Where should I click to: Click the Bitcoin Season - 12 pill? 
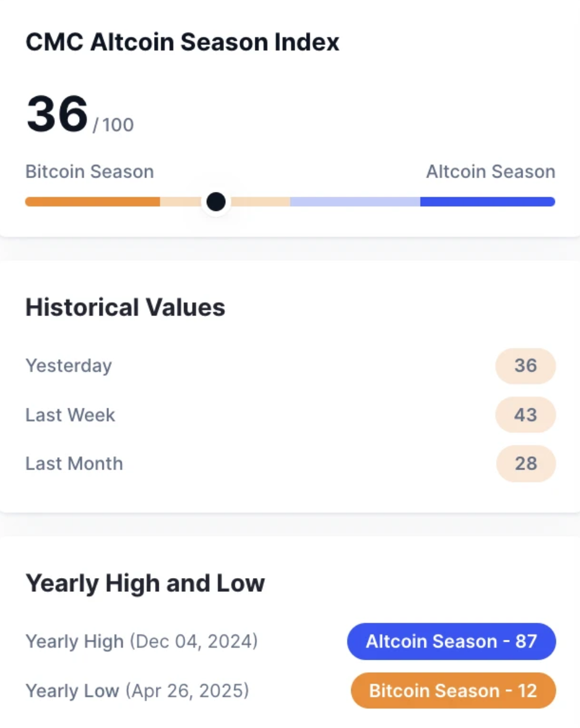[453, 691]
